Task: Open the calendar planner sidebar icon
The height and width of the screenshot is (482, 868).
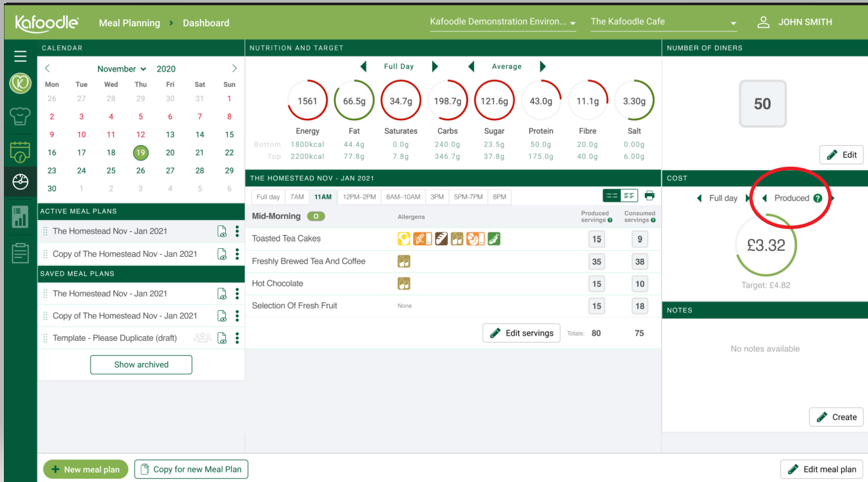Action: [20, 152]
